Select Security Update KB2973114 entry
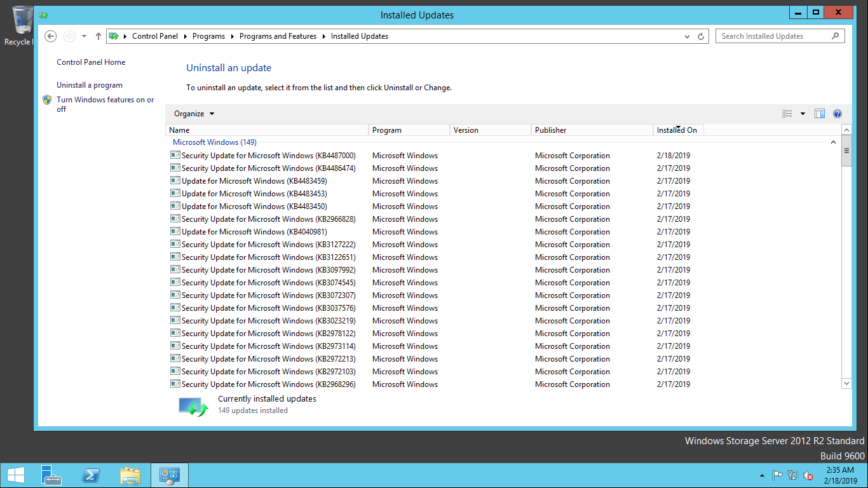 click(269, 346)
